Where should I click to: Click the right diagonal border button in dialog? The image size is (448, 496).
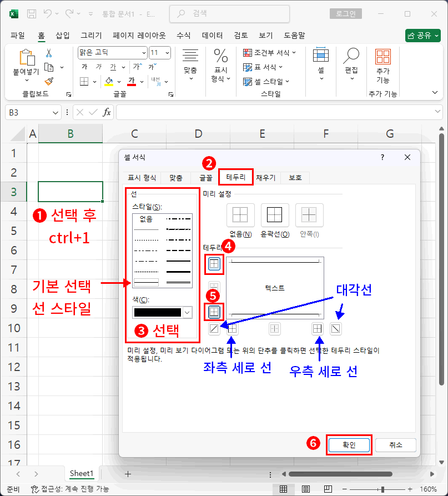[x=336, y=329]
